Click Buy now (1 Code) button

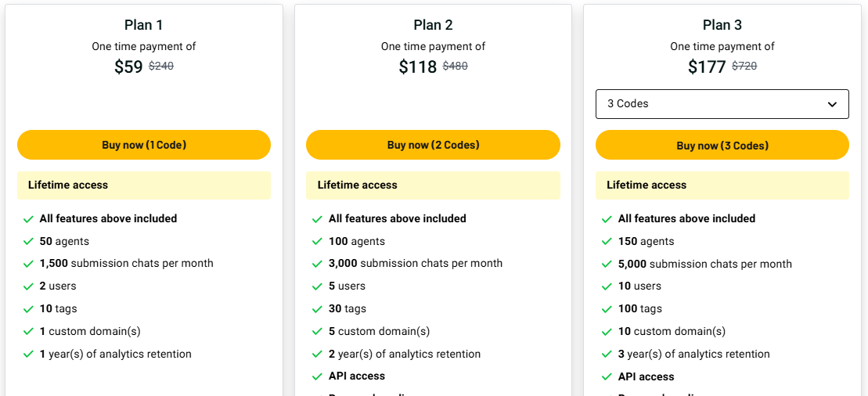pos(144,145)
